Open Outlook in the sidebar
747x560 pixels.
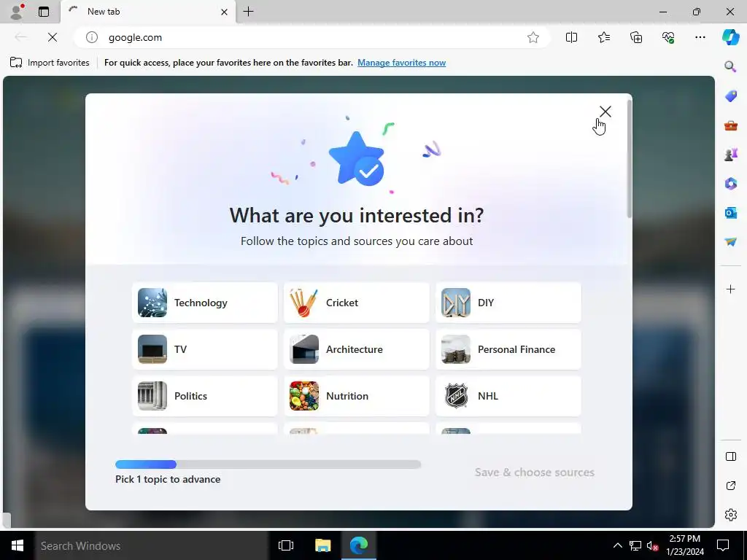pyautogui.click(x=730, y=213)
